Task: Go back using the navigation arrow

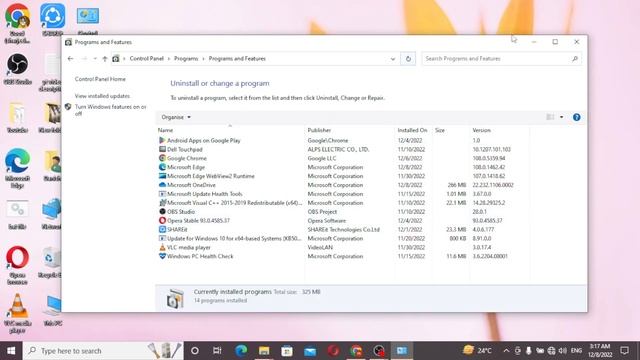Action: pos(70,59)
